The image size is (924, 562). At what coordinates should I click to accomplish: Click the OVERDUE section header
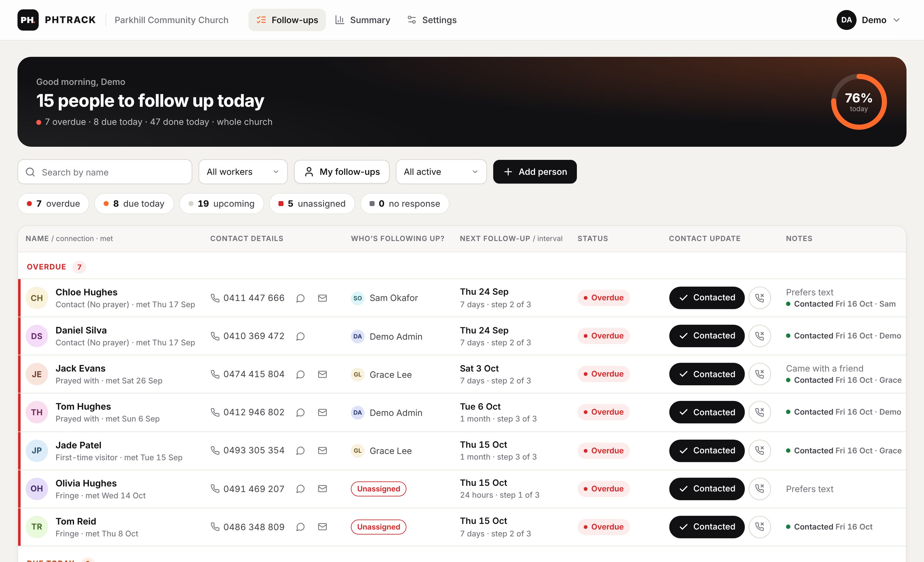tap(47, 267)
